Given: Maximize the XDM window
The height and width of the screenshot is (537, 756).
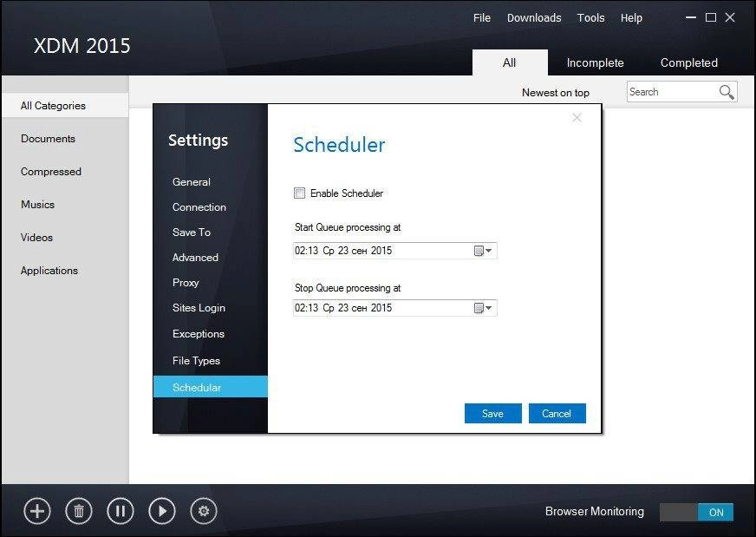Looking at the screenshot, I should [711, 17].
